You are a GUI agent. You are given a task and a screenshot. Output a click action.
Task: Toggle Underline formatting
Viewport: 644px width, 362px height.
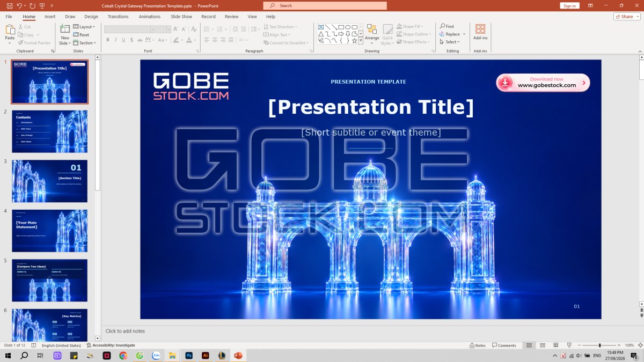pyautogui.click(x=124, y=40)
